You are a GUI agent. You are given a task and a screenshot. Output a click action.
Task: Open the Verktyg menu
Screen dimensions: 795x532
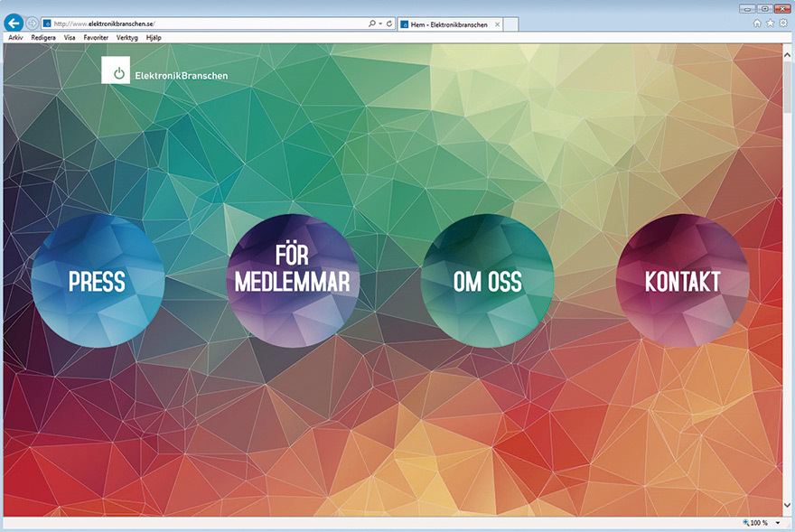[126, 38]
